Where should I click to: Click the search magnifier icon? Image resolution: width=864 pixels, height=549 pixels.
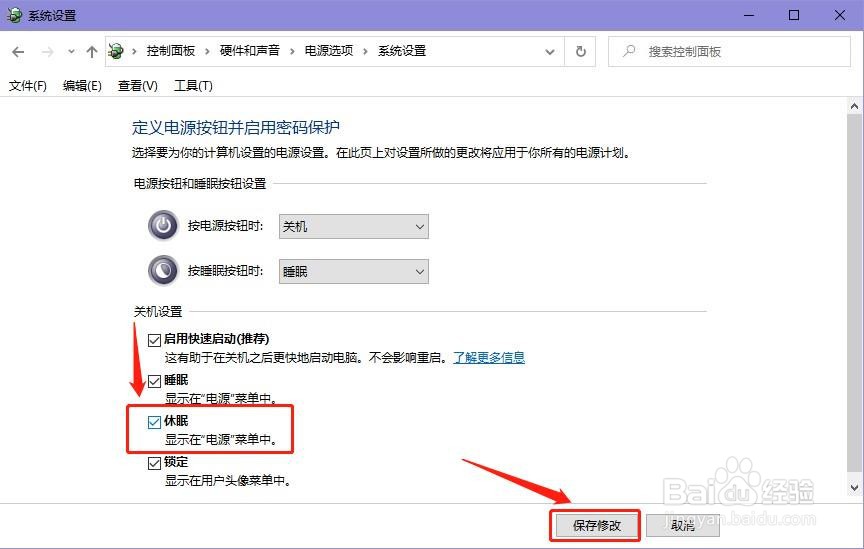click(x=629, y=51)
